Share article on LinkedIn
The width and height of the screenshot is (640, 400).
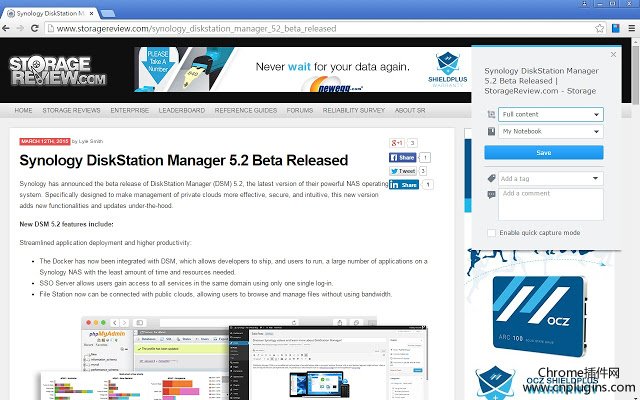tap(404, 184)
